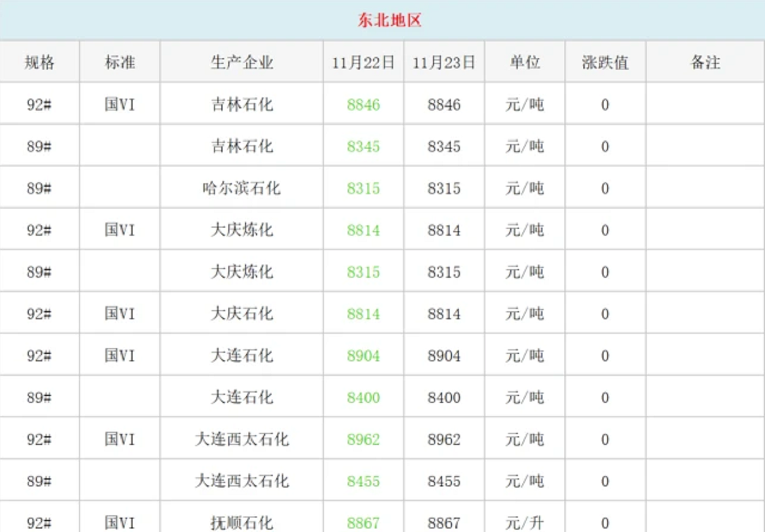Click the 11月23日 price 8455

click(x=444, y=481)
